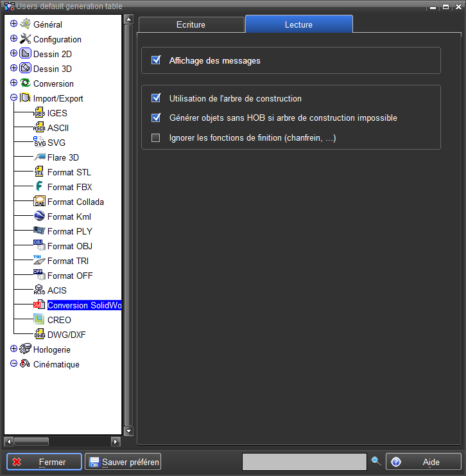Click the search input field

click(304, 462)
